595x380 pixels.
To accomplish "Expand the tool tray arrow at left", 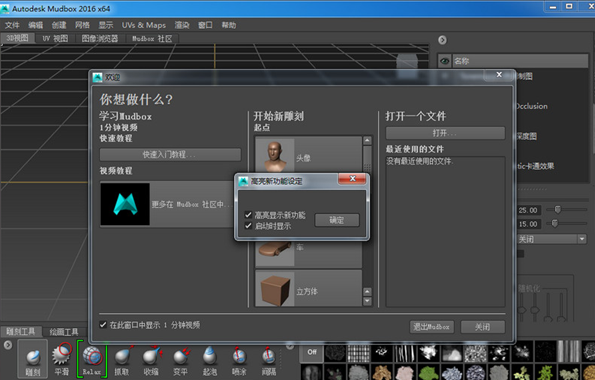I will coord(8,345).
